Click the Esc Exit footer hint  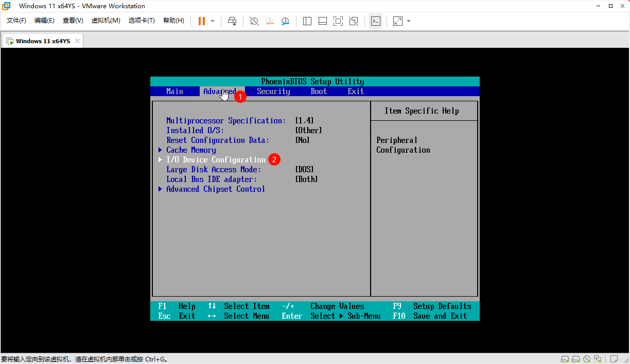tap(177, 316)
